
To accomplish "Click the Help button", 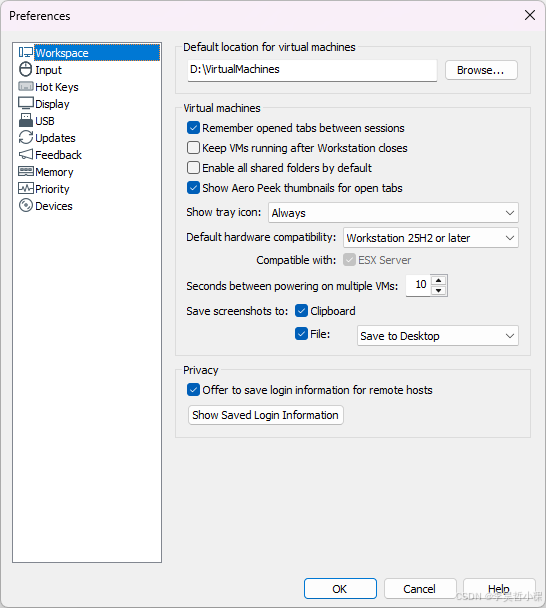I will click(499, 589).
